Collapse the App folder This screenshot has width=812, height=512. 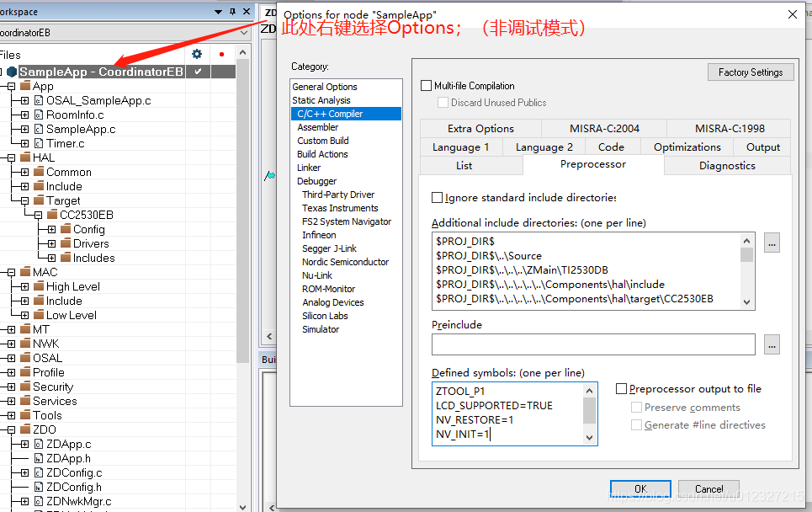[x=12, y=86]
